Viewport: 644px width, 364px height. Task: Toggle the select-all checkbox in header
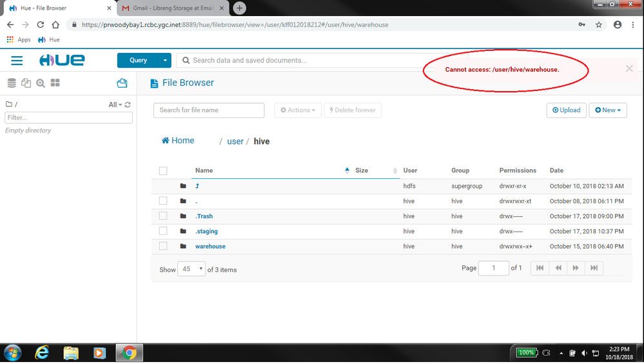tap(163, 170)
